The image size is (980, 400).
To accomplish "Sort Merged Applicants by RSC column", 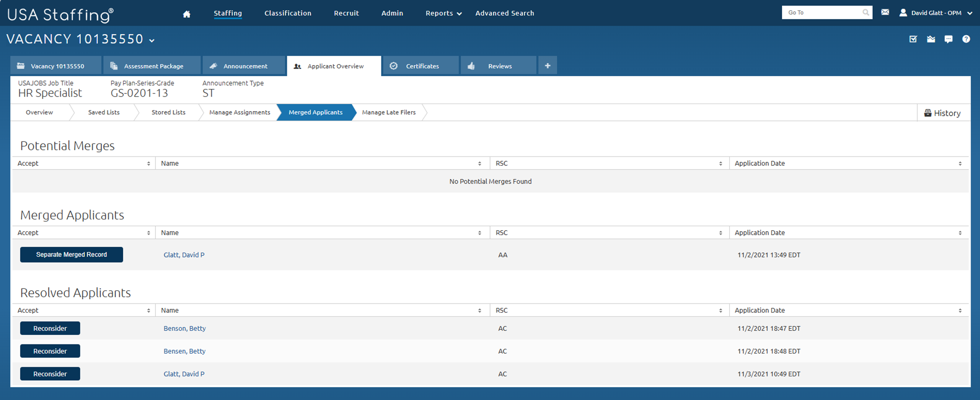I will coord(720,233).
